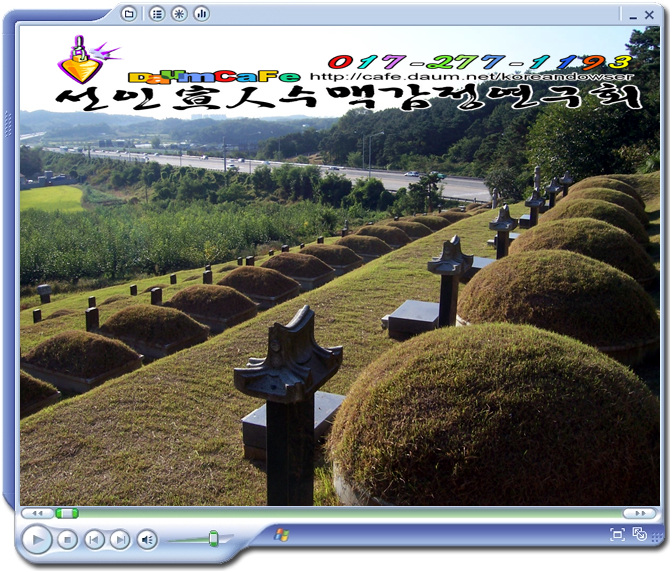The height and width of the screenshot is (572, 672).
Task: Show the playlist view button
Action: pos(157,14)
